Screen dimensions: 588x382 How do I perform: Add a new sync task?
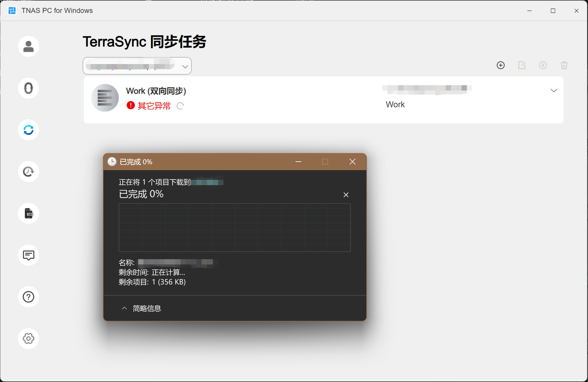click(501, 65)
